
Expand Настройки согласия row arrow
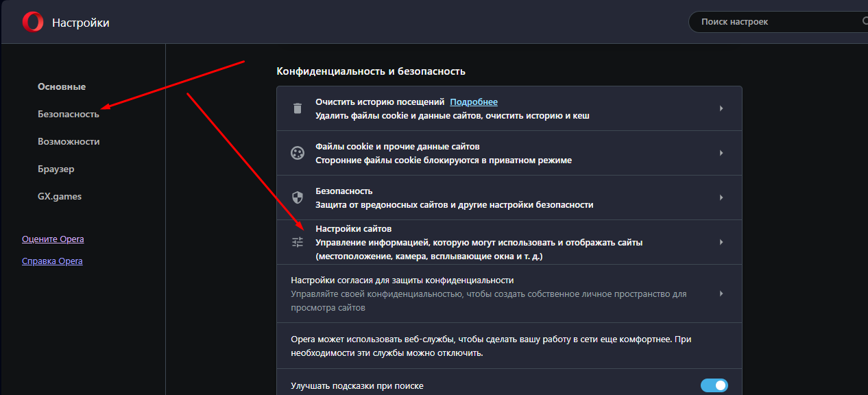(x=721, y=294)
